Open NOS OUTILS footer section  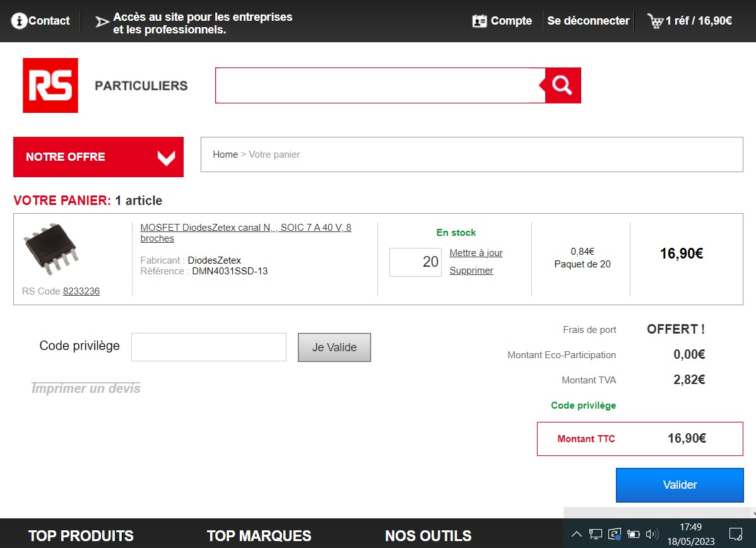(428, 536)
